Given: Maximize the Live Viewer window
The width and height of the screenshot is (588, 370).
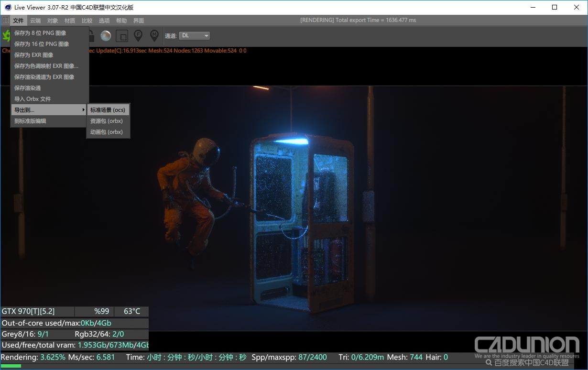Looking at the screenshot, I should click(x=555, y=7).
